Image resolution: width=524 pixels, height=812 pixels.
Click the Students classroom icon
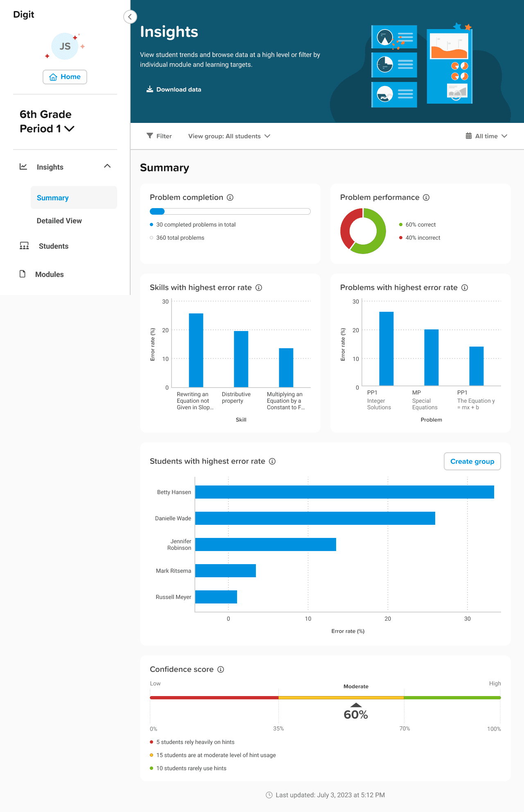(x=24, y=246)
